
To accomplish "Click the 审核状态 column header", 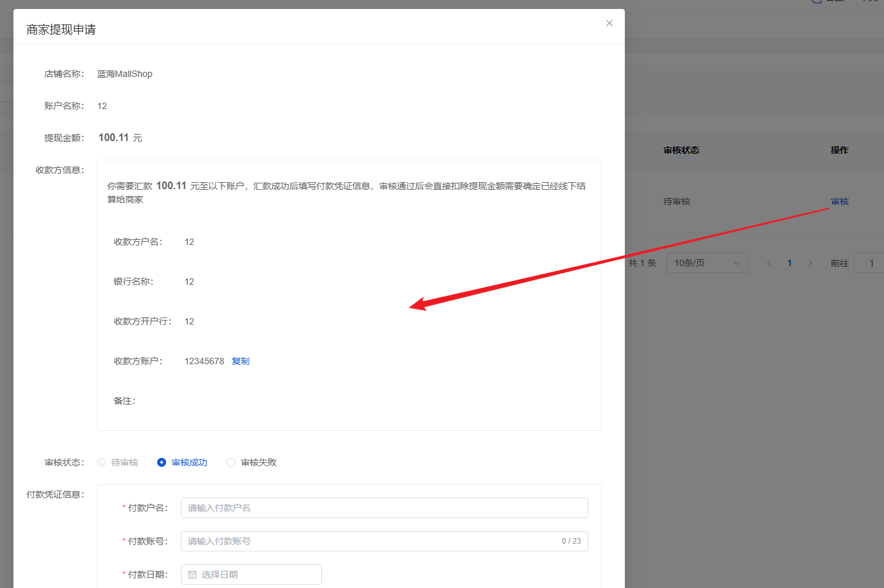I will tap(681, 150).
